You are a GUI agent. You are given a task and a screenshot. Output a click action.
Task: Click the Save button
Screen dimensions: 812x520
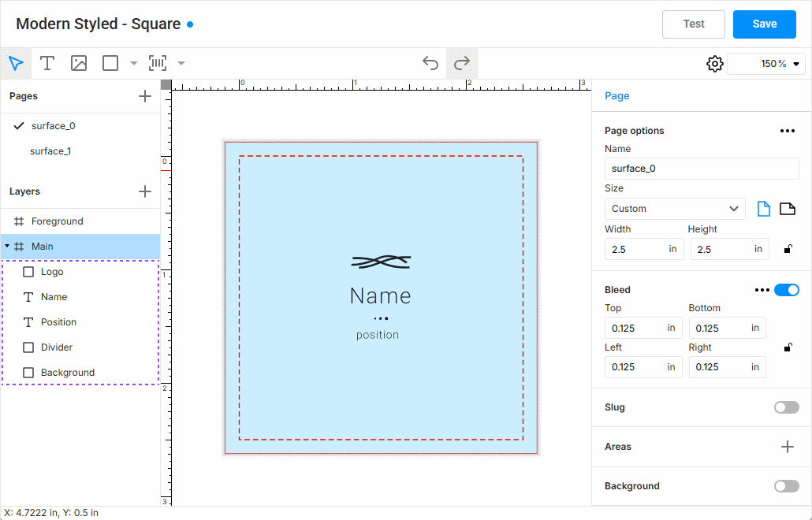click(x=765, y=24)
